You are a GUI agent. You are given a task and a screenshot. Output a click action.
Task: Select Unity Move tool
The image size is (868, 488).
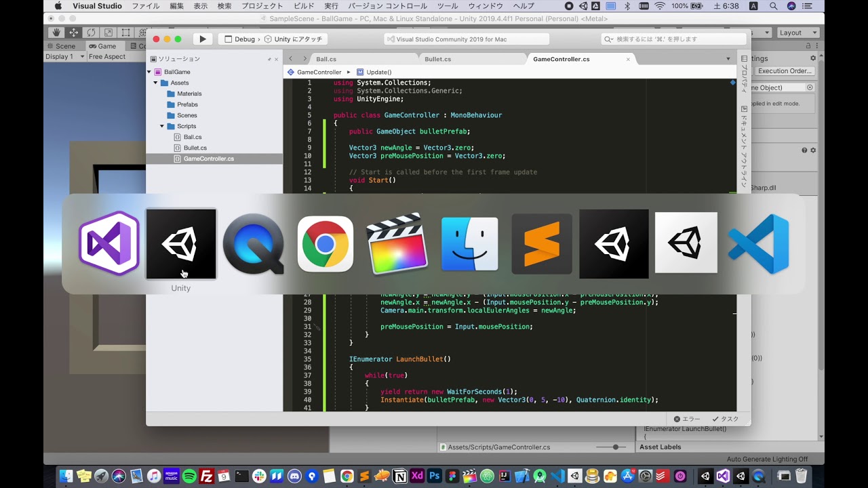[73, 33]
